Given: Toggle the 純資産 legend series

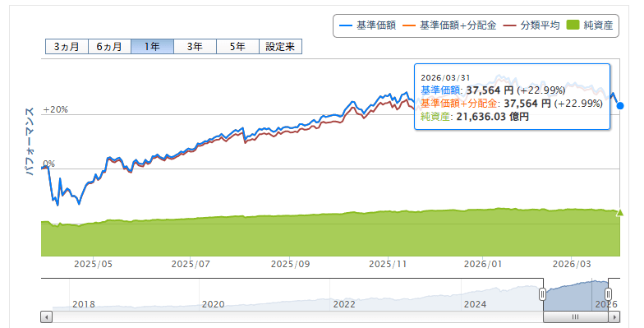Looking at the screenshot, I should 590,25.
